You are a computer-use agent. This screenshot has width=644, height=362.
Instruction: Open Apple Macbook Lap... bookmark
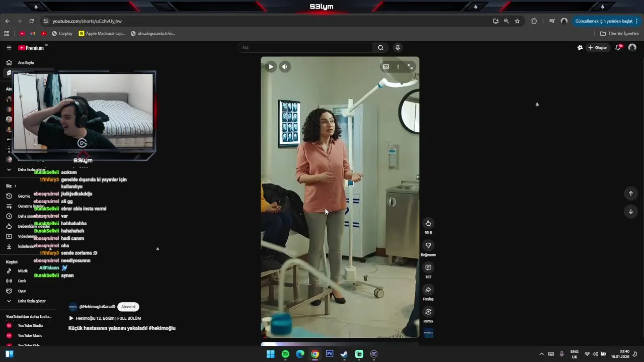click(x=102, y=34)
